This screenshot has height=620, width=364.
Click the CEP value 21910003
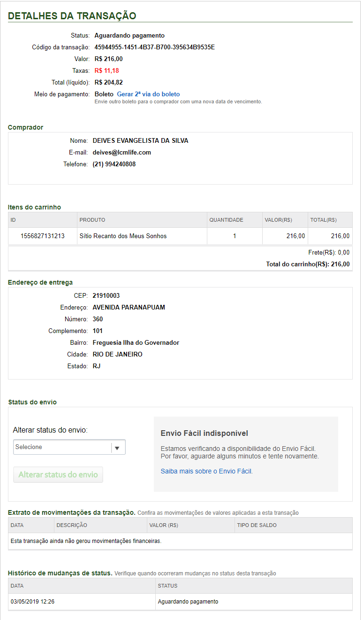106,295
